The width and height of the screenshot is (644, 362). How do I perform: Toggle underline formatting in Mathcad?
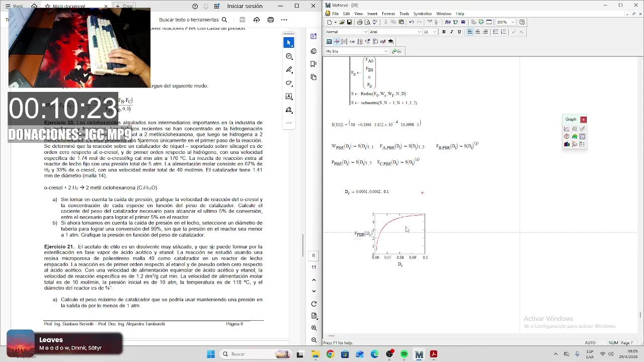coord(459,32)
